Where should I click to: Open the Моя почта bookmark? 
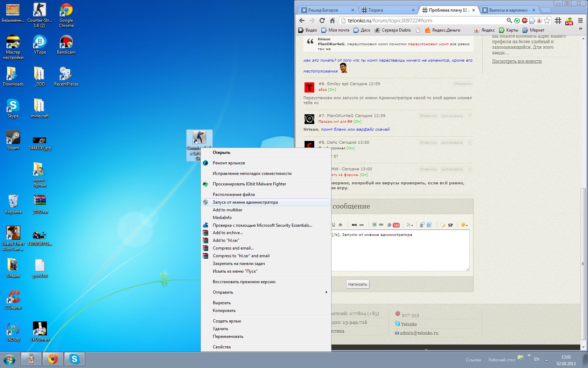point(335,30)
